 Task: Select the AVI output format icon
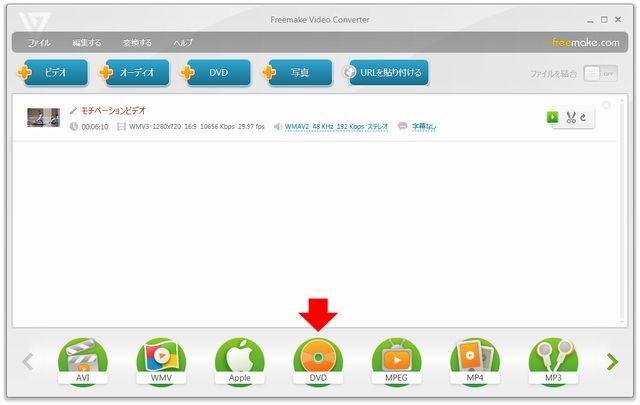pyautogui.click(x=82, y=360)
